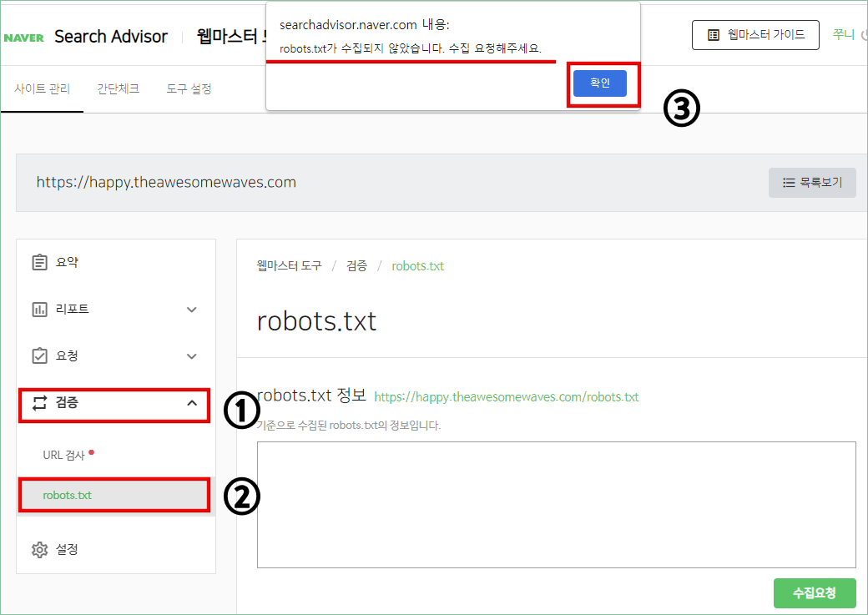Click the 요청 clipboard icon
This screenshot has width=868, height=615.
pyautogui.click(x=40, y=355)
